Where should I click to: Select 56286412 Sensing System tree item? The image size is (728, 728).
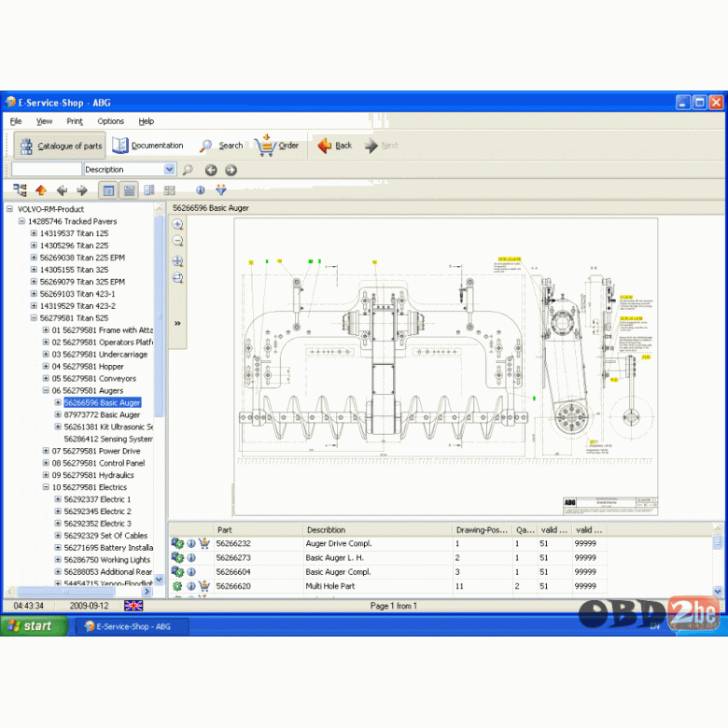[x=108, y=439]
